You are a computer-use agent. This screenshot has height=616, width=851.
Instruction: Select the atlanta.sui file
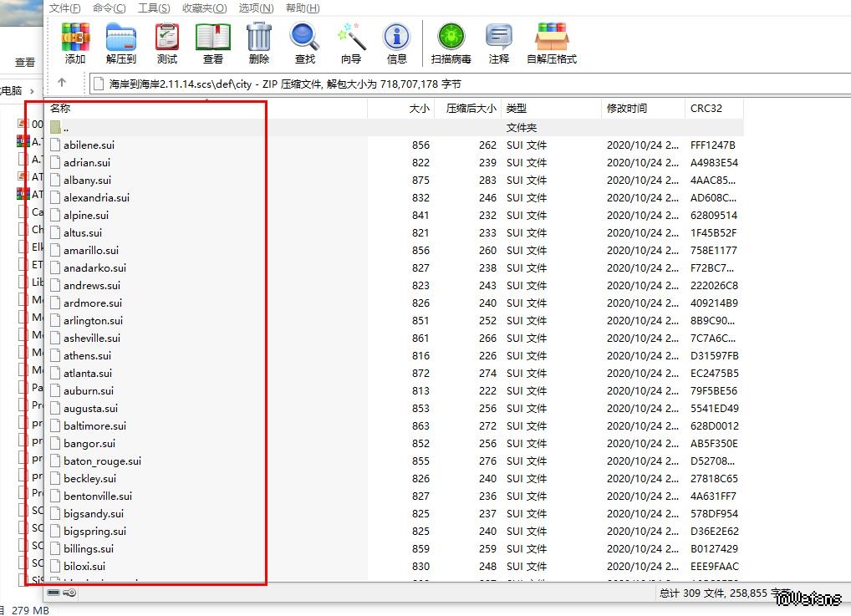pos(88,374)
